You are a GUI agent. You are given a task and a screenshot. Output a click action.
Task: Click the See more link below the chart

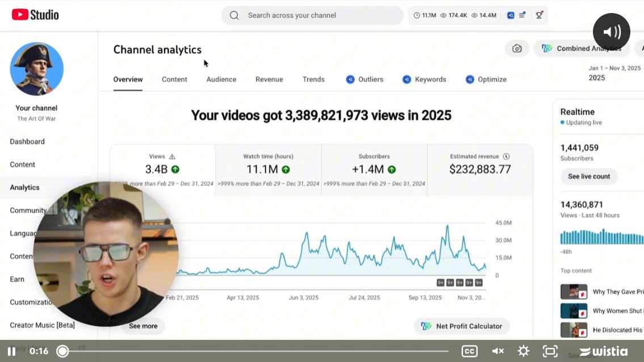click(x=142, y=326)
